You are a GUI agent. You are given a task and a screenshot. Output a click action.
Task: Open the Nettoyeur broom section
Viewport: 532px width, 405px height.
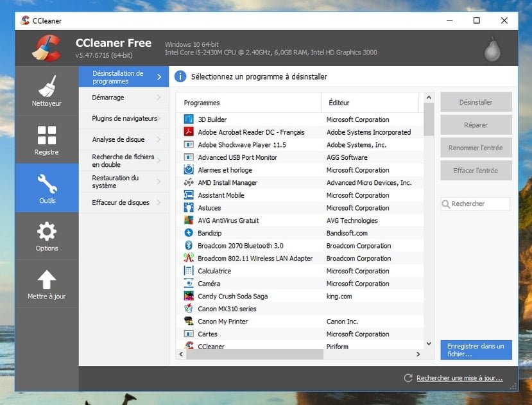click(47, 90)
